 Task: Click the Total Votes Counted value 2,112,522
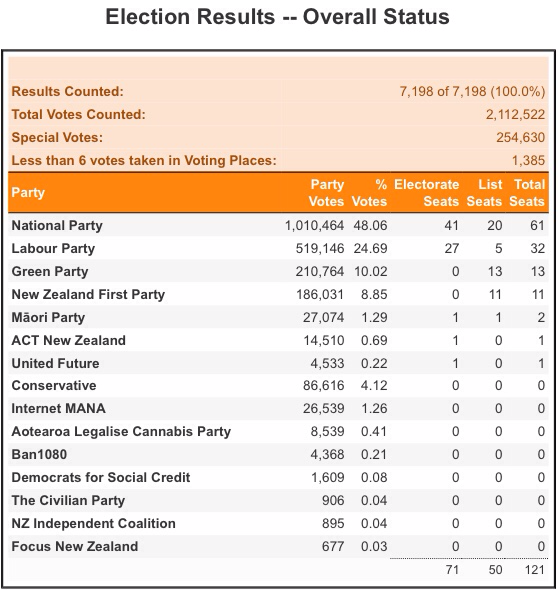click(x=515, y=114)
